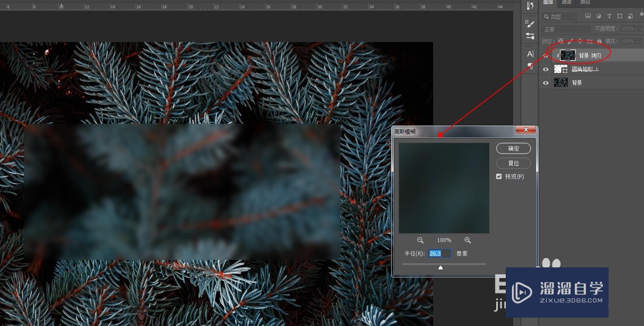Open the blend mode 正常 dropdown
Viewport: 644px width, 326px height.
point(566,29)
